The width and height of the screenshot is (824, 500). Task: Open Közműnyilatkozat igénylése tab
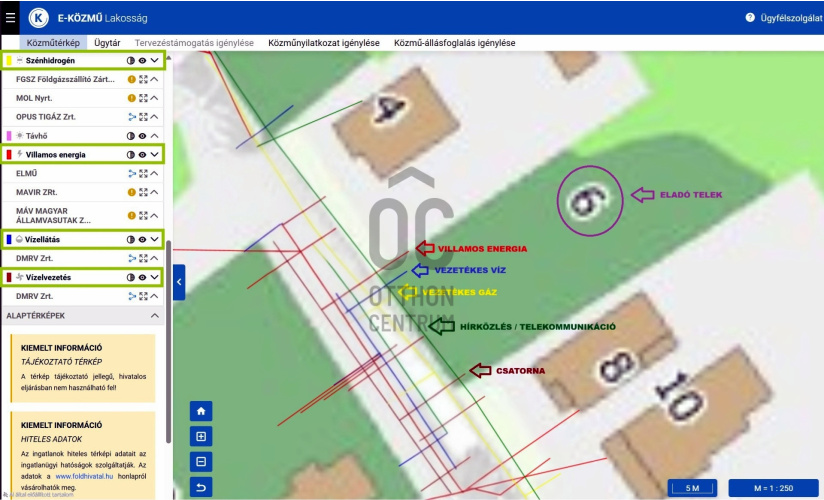click(x=324, y=43)
